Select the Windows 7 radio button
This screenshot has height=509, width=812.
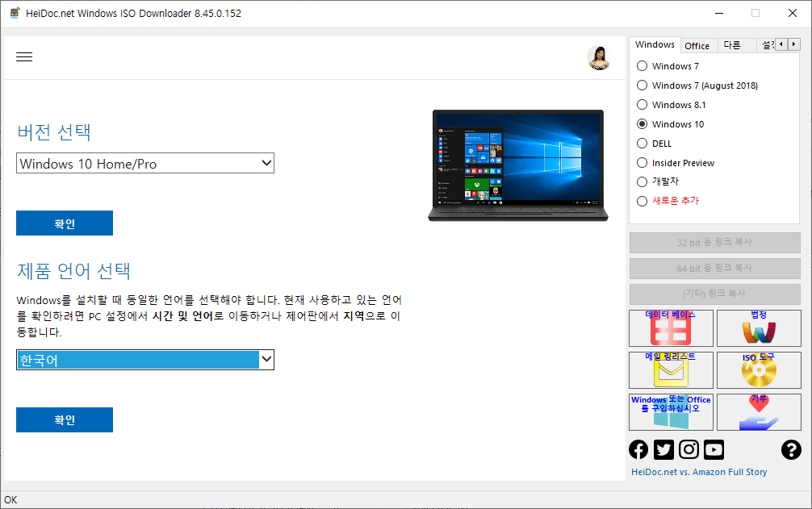point(642,65)
